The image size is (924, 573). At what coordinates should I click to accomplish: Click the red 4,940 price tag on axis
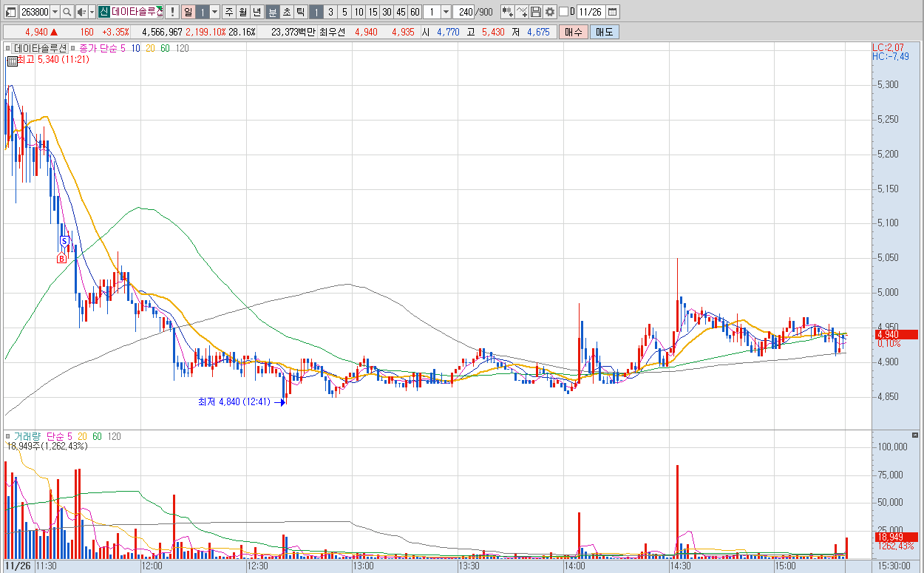point(895,334)
